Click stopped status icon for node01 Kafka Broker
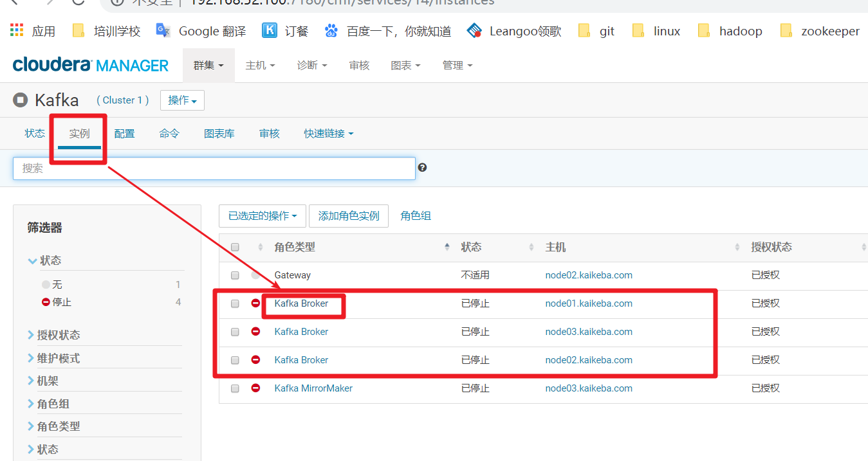Viewport: 868px width, 461px height. 255,303
